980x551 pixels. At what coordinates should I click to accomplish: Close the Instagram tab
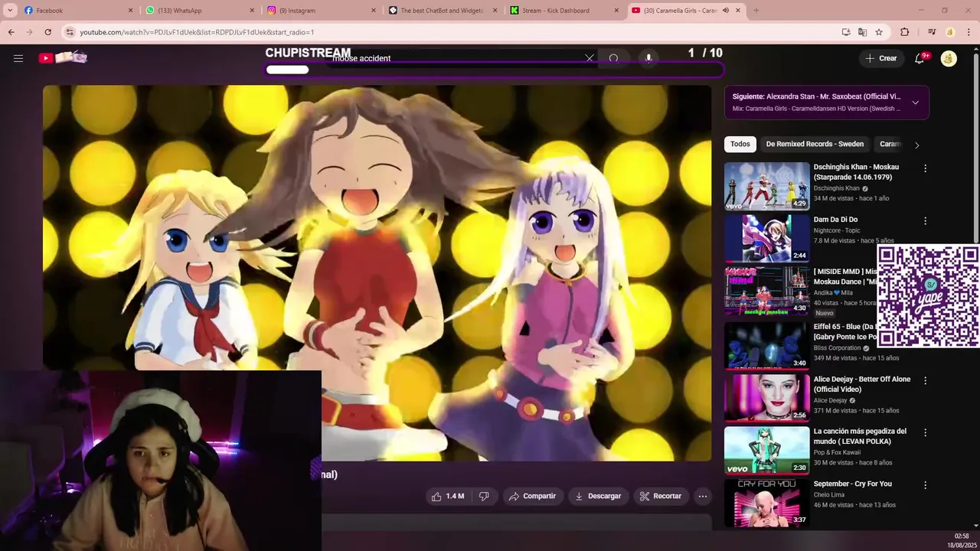coord(374,11)
